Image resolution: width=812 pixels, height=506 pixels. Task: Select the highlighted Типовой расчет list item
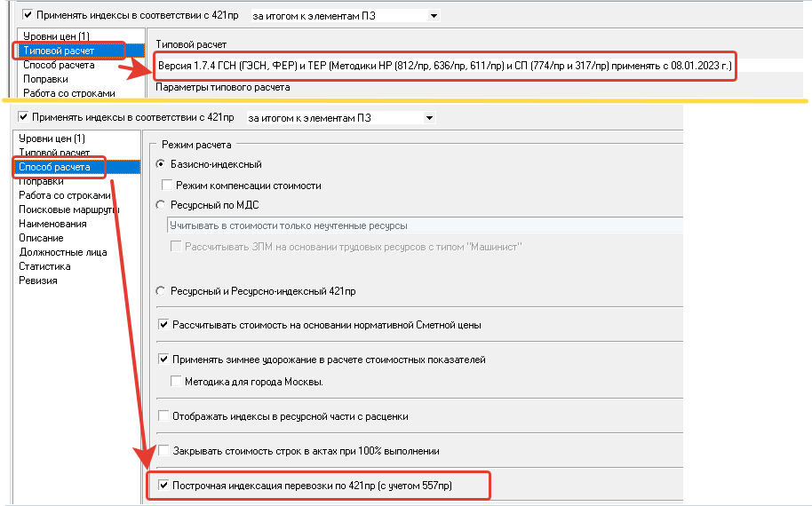59,51
